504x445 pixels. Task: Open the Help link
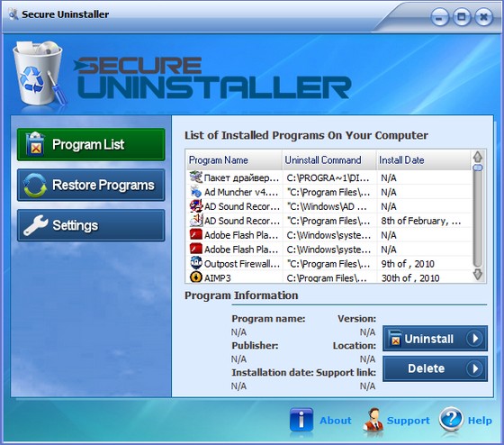tap(480, 421)
